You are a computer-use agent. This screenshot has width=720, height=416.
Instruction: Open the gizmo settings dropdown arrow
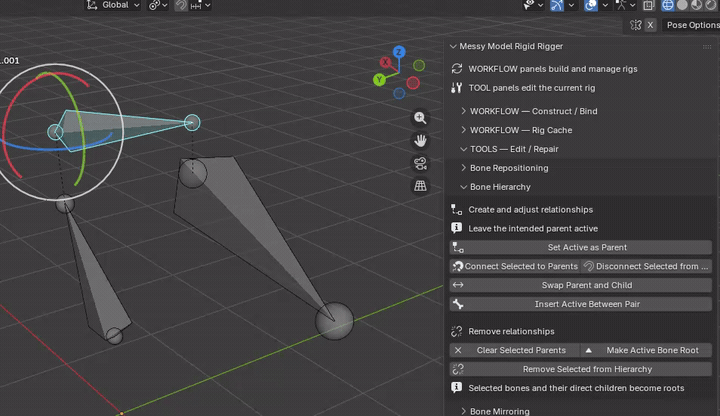tap(571, 5)
